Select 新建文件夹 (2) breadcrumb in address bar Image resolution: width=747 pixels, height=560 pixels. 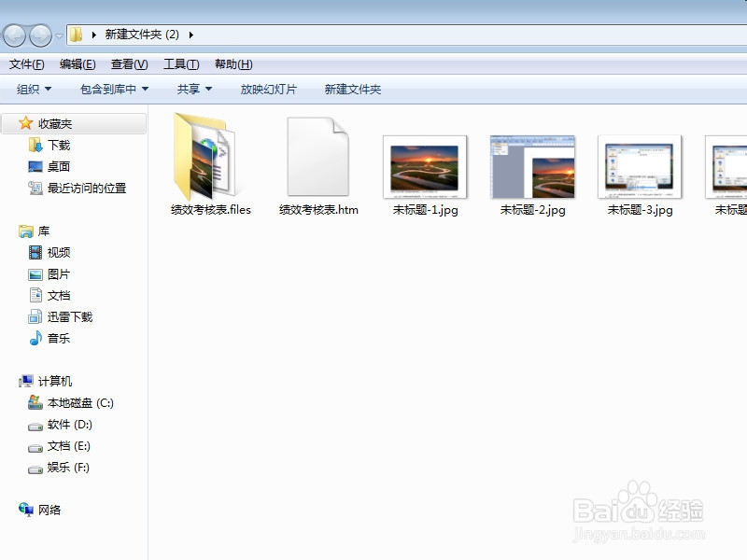tap(142, 35)
